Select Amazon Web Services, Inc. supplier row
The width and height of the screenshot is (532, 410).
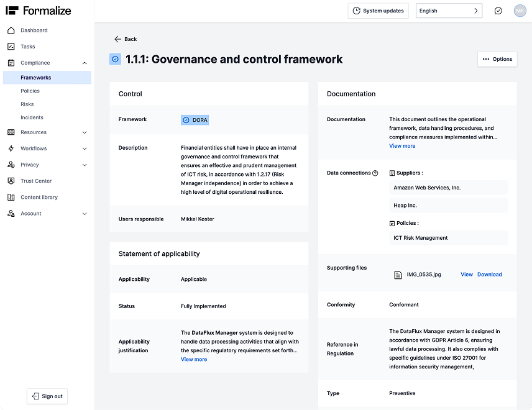[448, 188]
